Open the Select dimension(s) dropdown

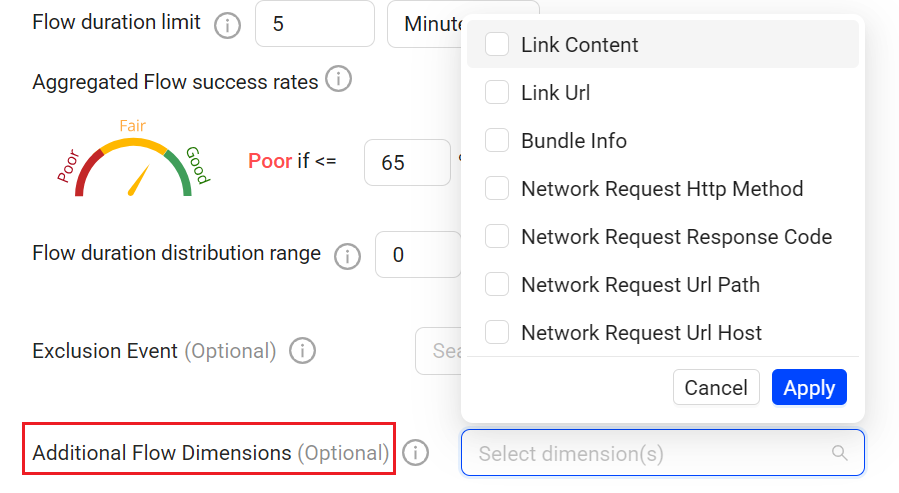click(x=650, y=453)
